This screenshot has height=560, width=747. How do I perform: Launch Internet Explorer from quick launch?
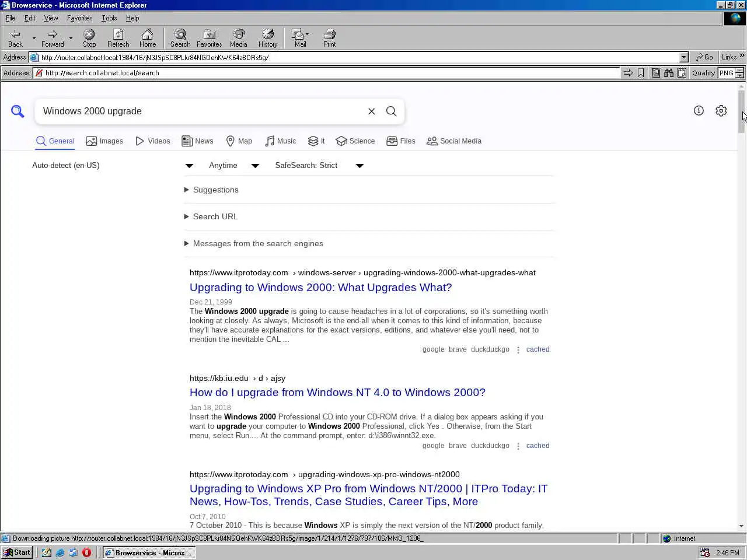pyautogui.click(x=60, y=552)
